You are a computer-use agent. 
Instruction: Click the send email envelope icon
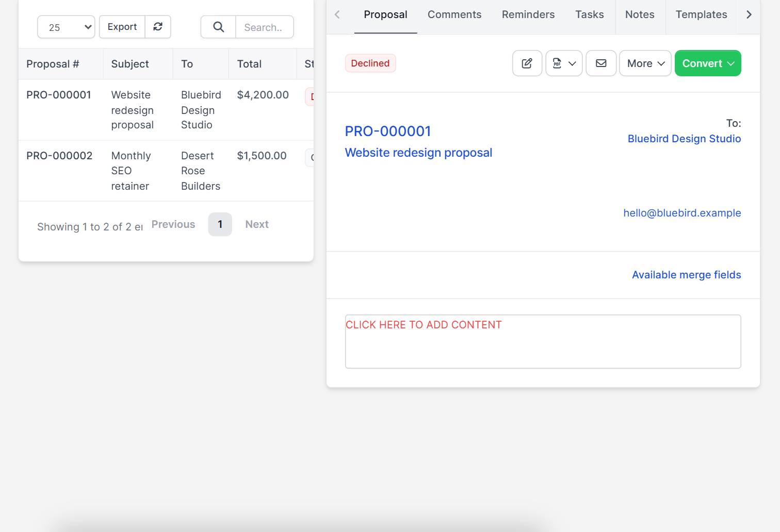coord(601,63)
